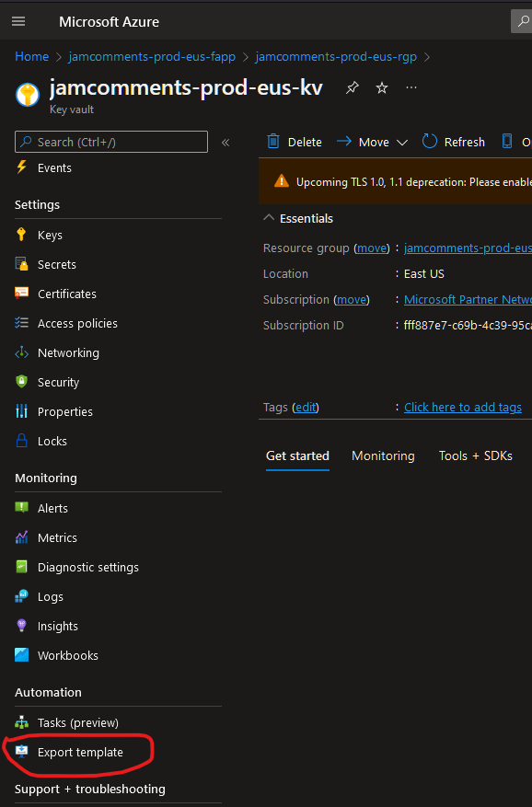Open the more options ellipsis beside the title

[x=411, y=87]
